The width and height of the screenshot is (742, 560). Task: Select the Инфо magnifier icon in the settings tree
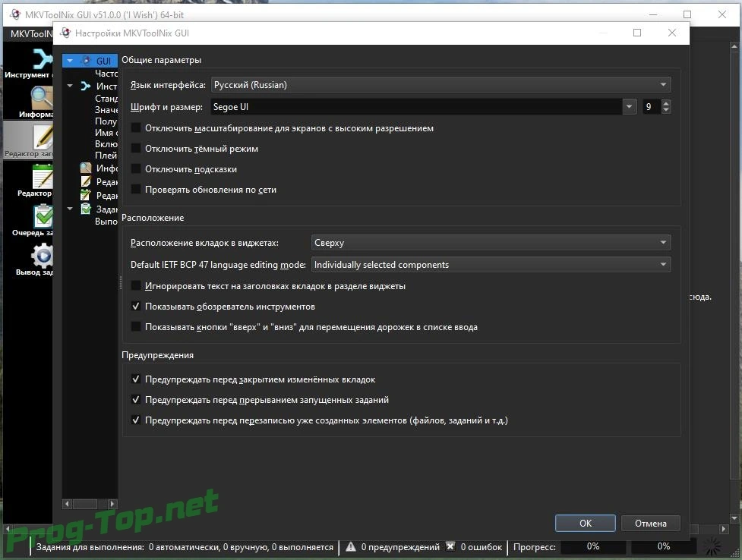click(x=86, y=168)
